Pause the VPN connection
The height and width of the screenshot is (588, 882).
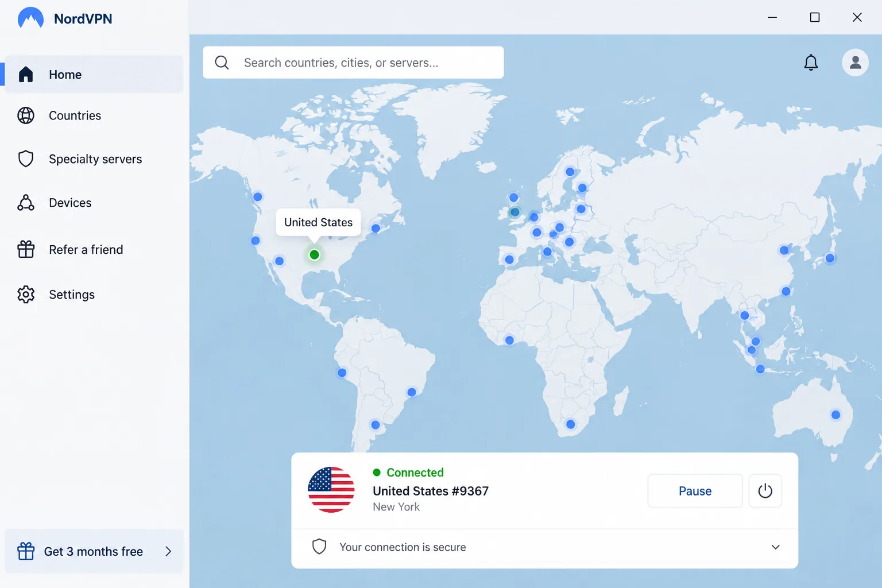pyautogui.click(x=695, y=491)
